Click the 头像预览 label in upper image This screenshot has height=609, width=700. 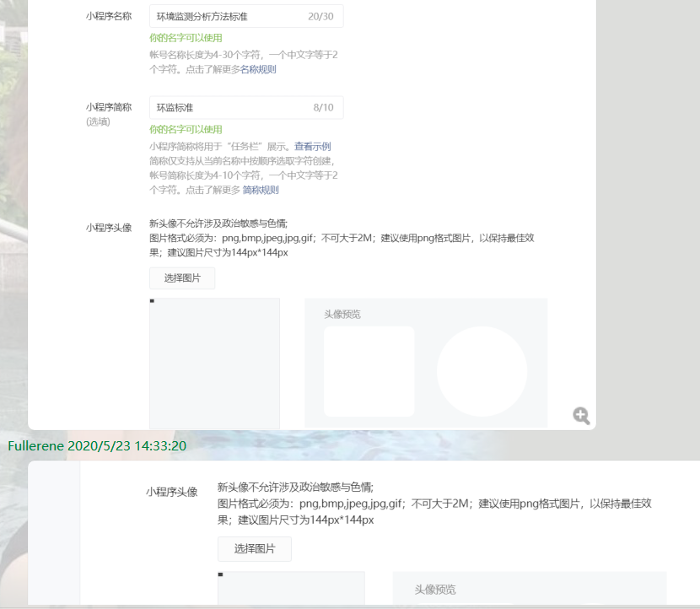[342, 315]
